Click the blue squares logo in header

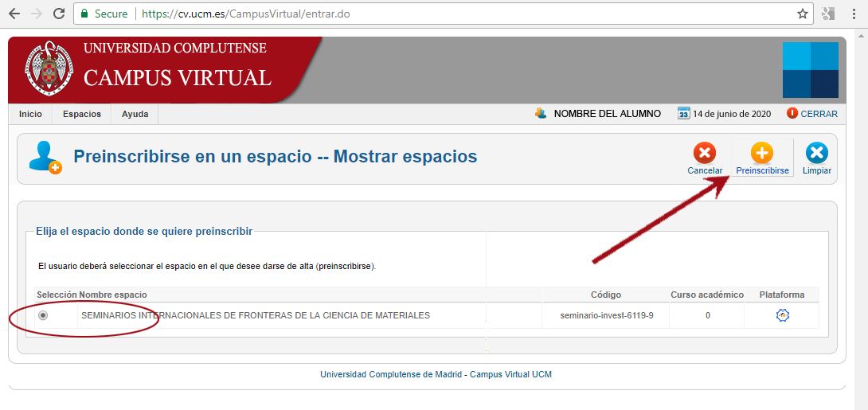click(811, 70)
